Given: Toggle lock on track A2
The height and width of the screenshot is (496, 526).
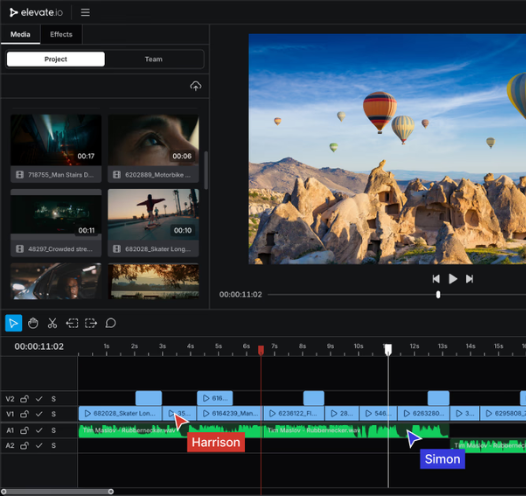Looking at the screenshot, I should pyautogui.click(x=24, y=445).
